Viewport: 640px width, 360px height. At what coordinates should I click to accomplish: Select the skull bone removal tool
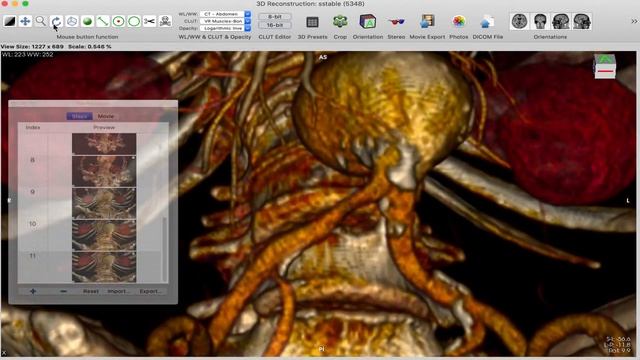(165, 21)
